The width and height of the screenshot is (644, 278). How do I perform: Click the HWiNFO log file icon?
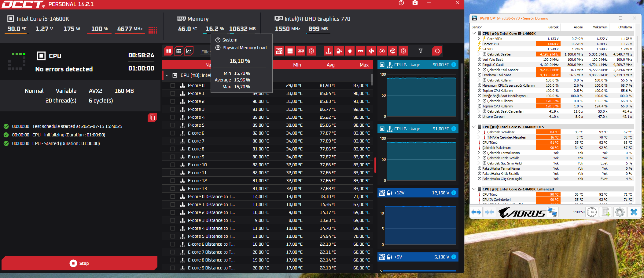point(606,212)
